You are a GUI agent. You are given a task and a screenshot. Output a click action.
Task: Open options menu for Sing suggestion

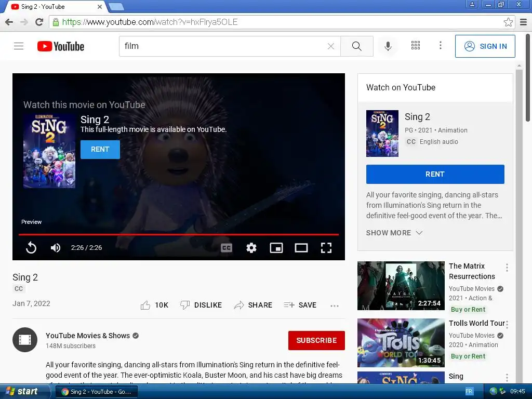[x=507, y=377]
